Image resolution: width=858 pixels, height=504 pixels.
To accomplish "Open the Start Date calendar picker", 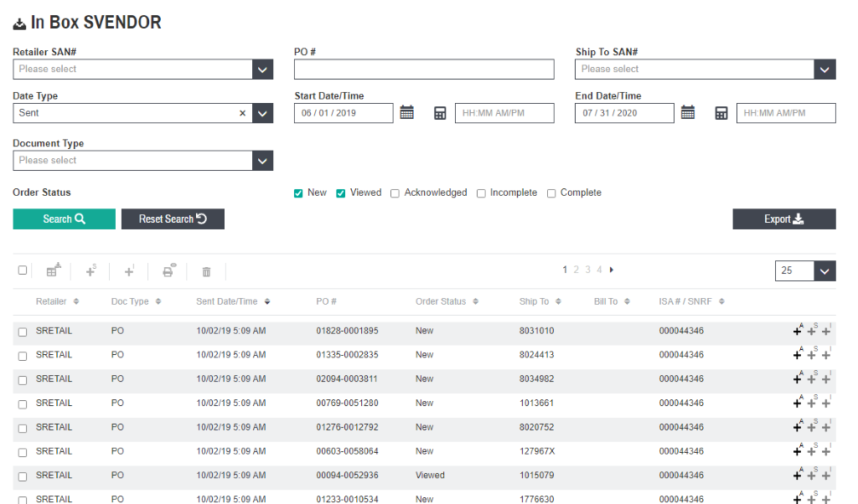I will coord(406,113).
